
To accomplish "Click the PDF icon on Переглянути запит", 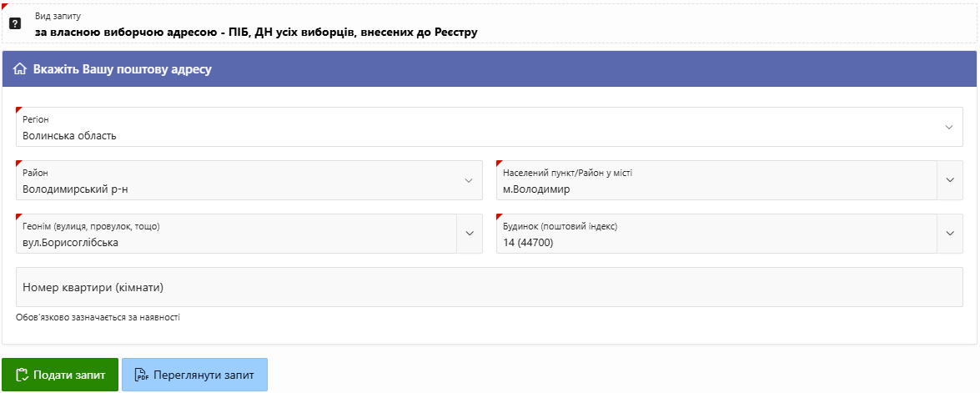I will (141, 375).
